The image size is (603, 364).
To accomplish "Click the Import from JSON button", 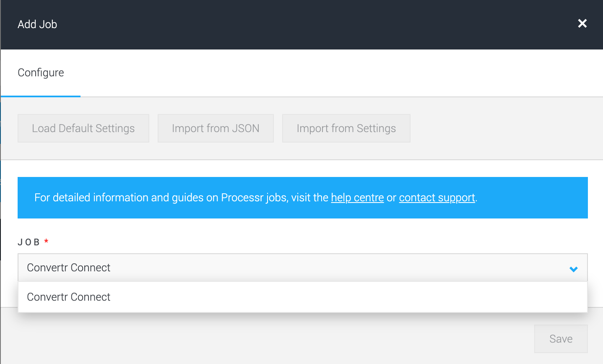I will (216, 128).
